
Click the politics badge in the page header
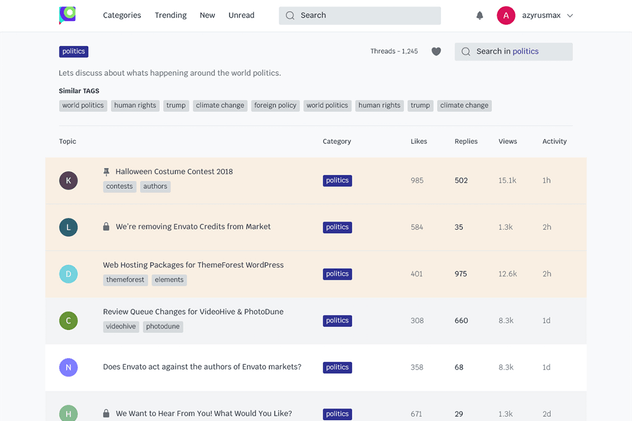tap(74, 52)
